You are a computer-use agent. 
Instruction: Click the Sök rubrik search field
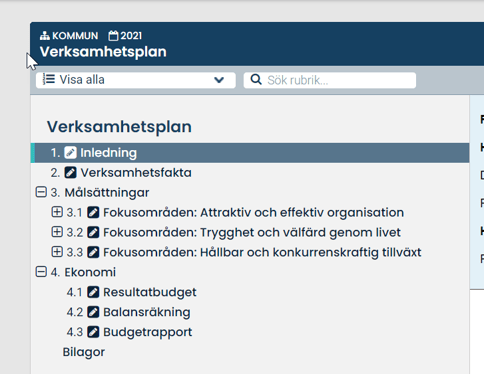coord(330,80)
